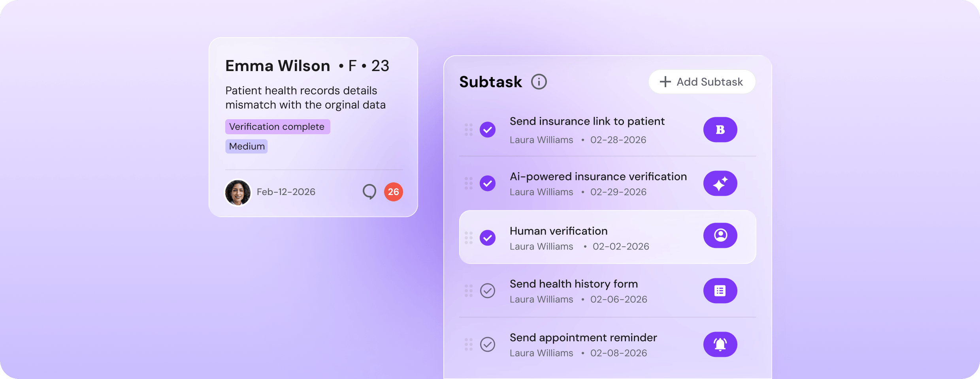Screen dimensions: 980x379
Task: Uncheck the Ai-powered insurance verification subtask
Action: pos(488,183)
